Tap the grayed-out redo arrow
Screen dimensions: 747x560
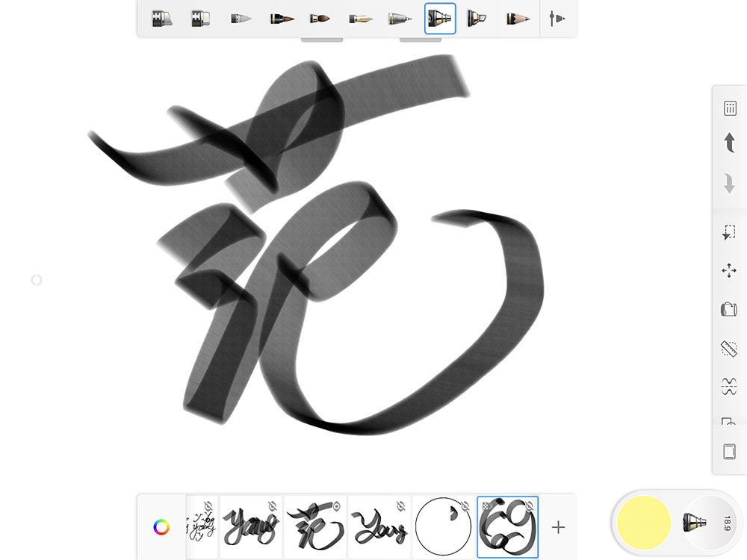click(729, 179)
